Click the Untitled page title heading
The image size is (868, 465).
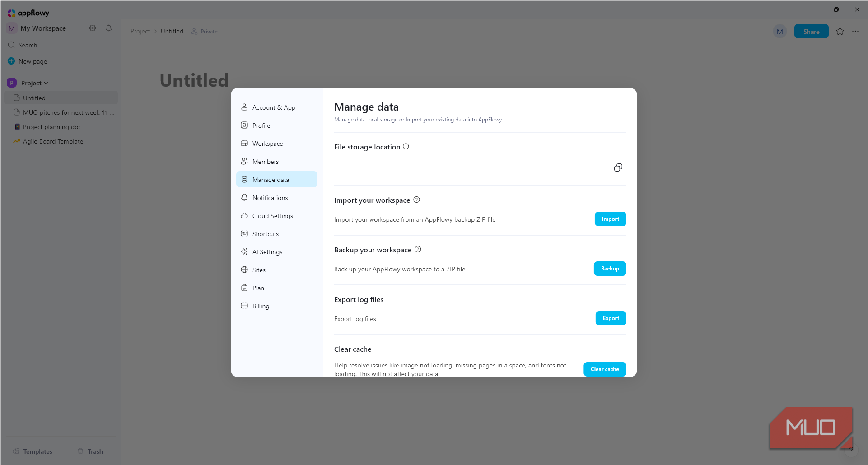click(x=194, y=80)
